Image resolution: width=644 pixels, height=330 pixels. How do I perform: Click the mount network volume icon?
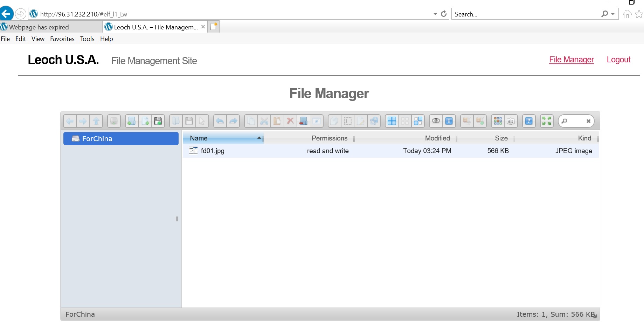(114, 121)
